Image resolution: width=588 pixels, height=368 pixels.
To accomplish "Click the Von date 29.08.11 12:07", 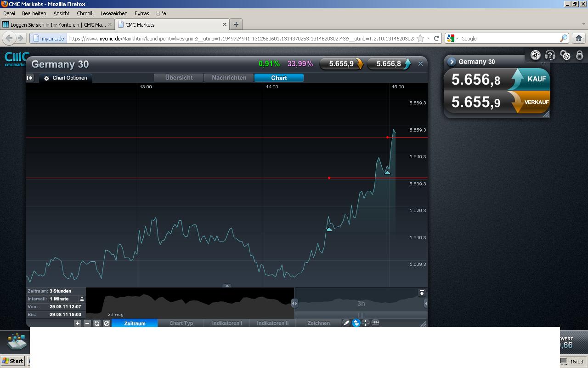I will click(65, 307).
